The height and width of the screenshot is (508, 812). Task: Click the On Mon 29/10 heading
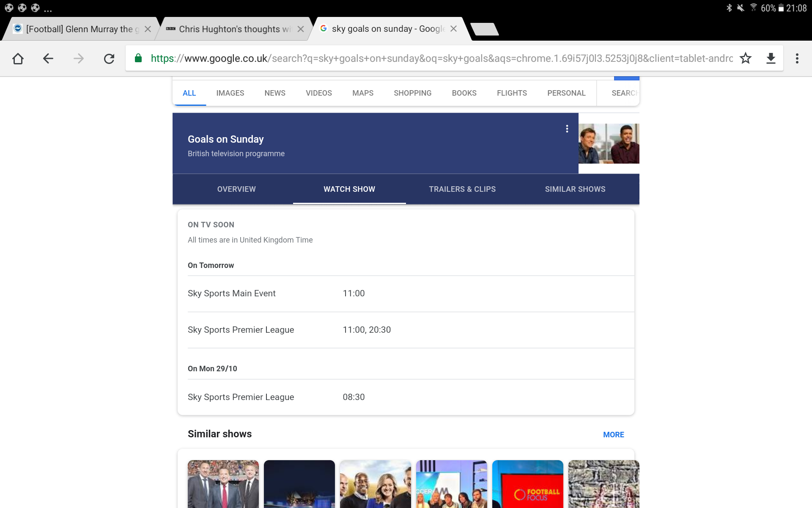click(x=212, y=369)
